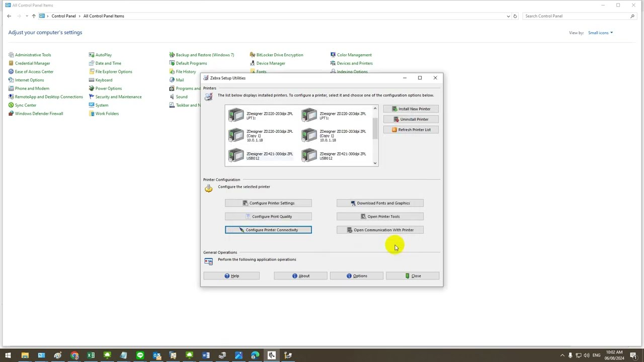The height and width of the screenshot is (362, 644).
Task: Refresh the Control Panel address bar
Action: coord(515,16)
